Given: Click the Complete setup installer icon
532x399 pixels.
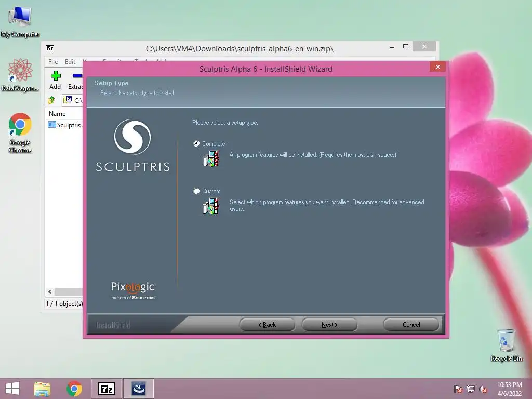Looking at the screenshot, I should coord(211,159).
